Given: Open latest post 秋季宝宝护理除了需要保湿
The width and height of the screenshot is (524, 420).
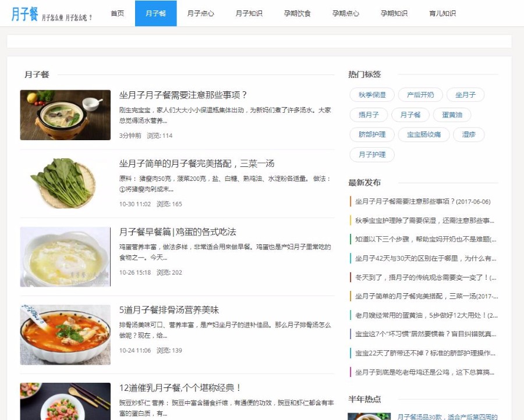Looking at the screenshot, I should [x=424, y=220].
